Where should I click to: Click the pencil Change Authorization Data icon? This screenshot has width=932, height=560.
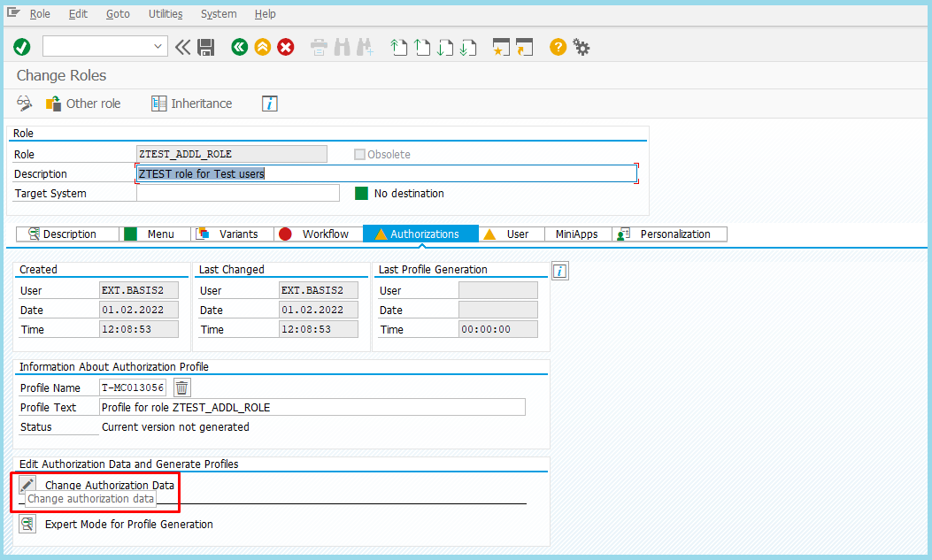pos(27,485)
